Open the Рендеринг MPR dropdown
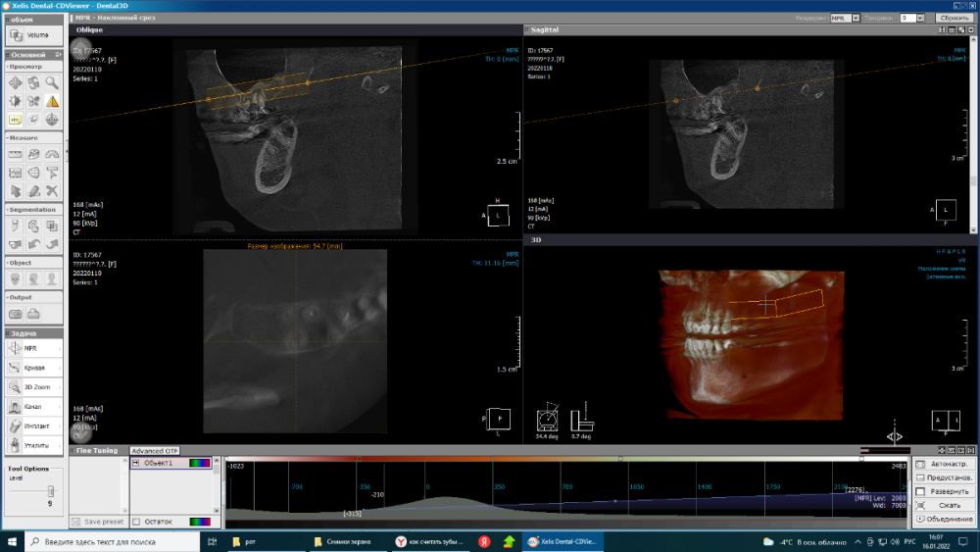Viewport: 980px width, 552px height. (x=856, y=18)
